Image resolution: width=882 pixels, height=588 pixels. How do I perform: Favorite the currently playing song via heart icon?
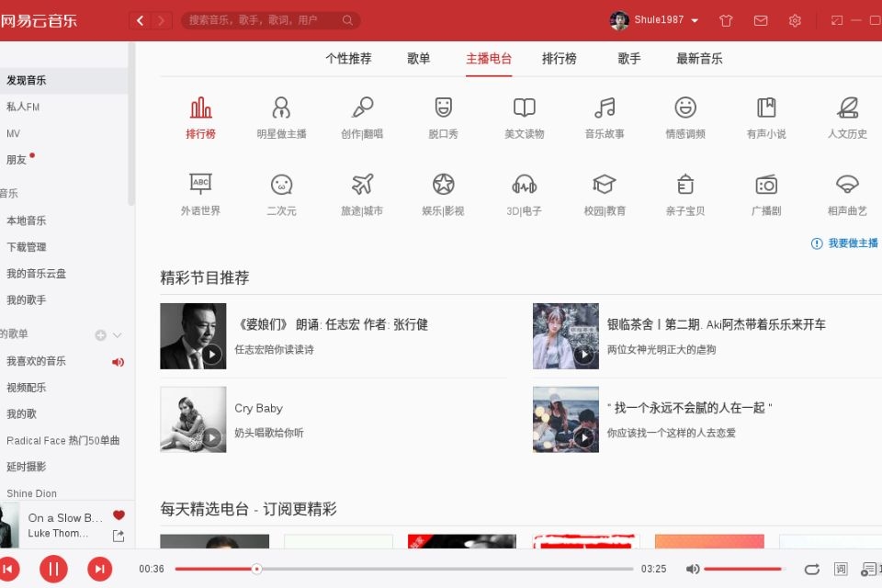tap(119, 515)
